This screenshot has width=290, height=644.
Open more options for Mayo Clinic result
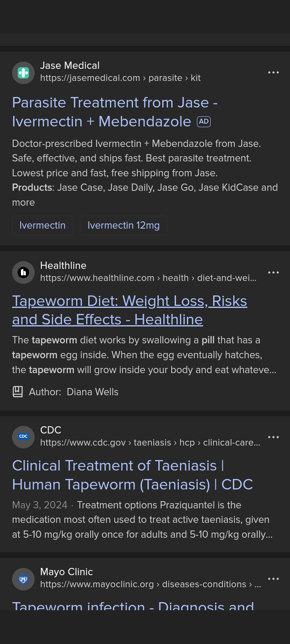click(273, 579)
